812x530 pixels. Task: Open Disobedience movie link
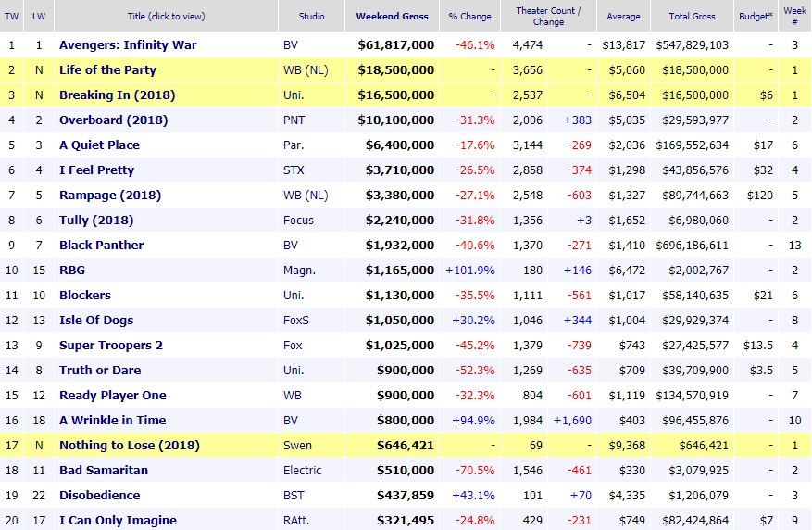tap(100, 496)
